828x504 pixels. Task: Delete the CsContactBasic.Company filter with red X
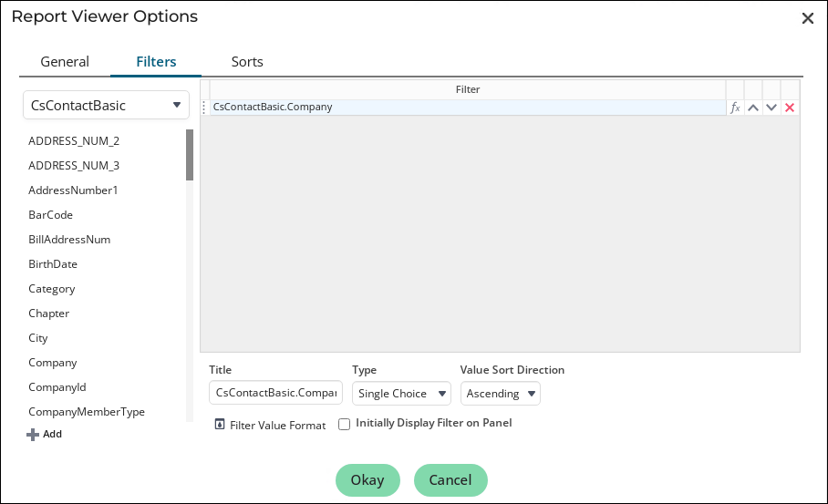pos(790,108)
